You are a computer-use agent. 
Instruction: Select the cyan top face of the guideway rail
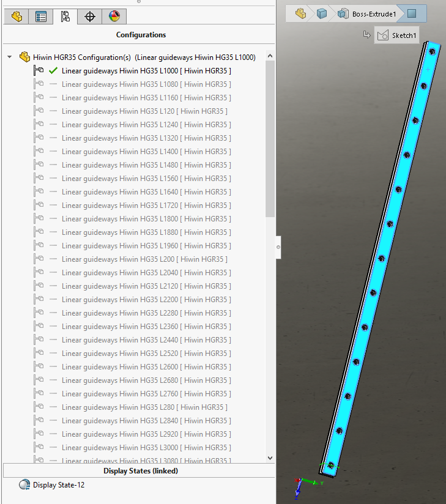[386, 241]
